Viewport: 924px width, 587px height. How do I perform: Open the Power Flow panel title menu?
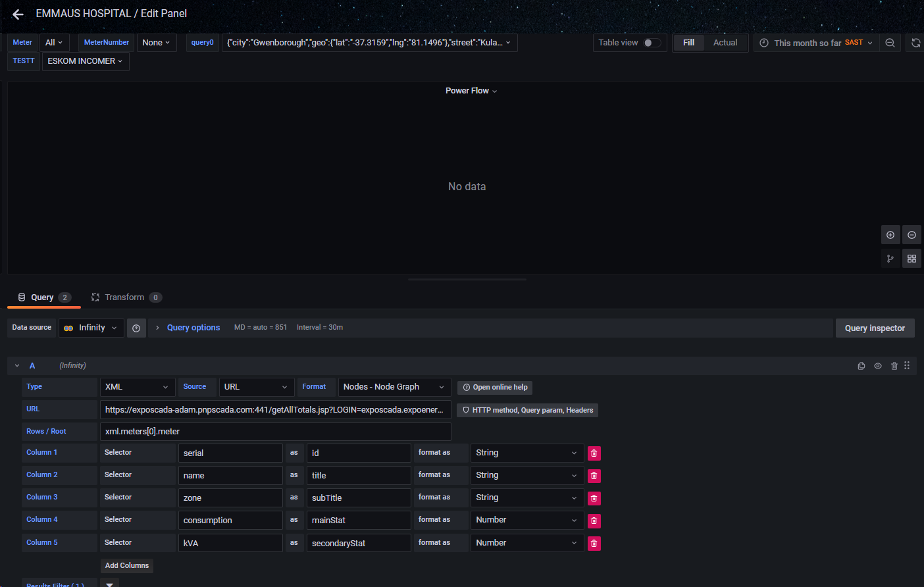(471, 90)
